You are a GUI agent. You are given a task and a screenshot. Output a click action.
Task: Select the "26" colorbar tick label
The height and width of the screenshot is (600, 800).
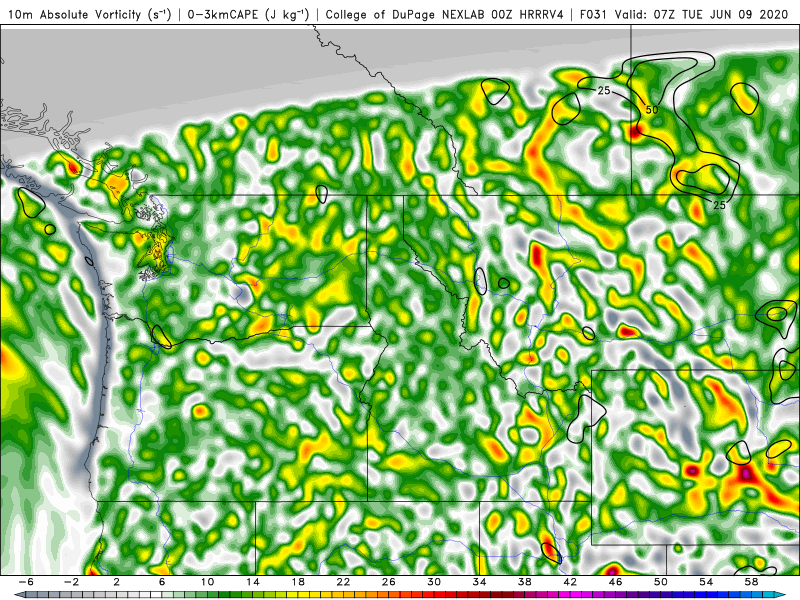click(389, 582)
